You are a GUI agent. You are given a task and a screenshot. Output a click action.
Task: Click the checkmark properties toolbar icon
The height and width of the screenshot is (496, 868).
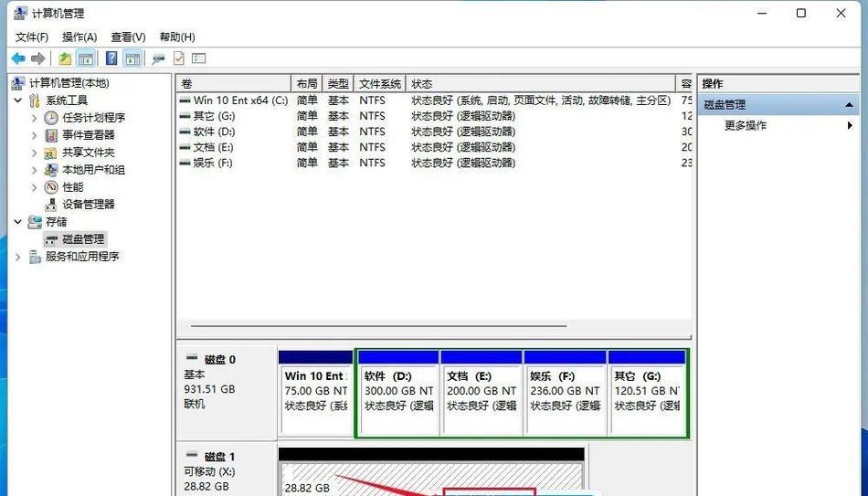(x=178, y=58)
